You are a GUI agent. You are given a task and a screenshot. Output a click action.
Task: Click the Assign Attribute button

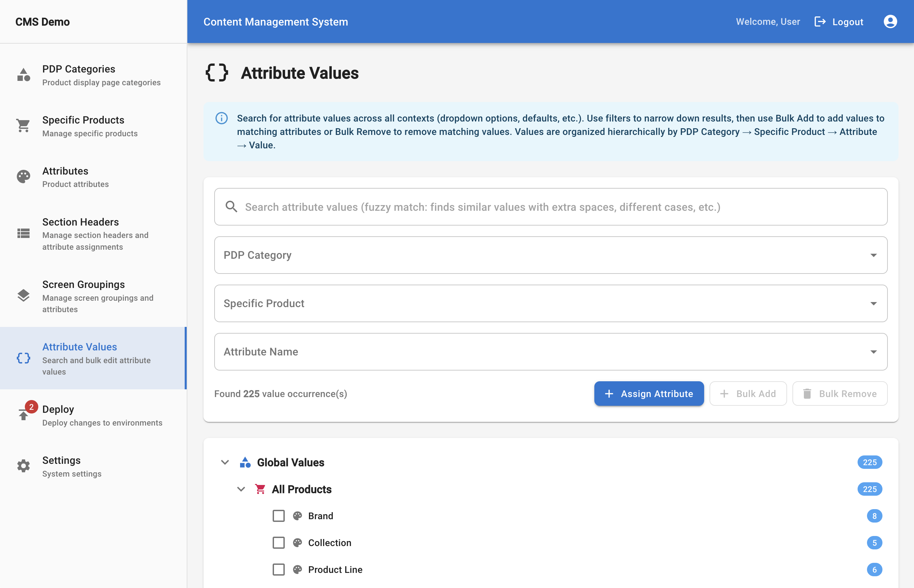[649, 393]
